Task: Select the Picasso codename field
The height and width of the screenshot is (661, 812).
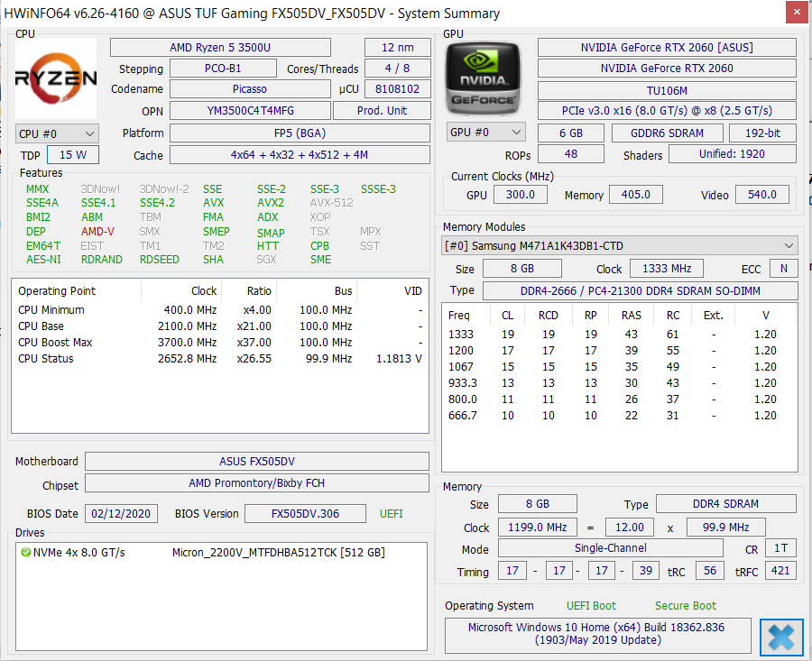Action: coord(250,89)
